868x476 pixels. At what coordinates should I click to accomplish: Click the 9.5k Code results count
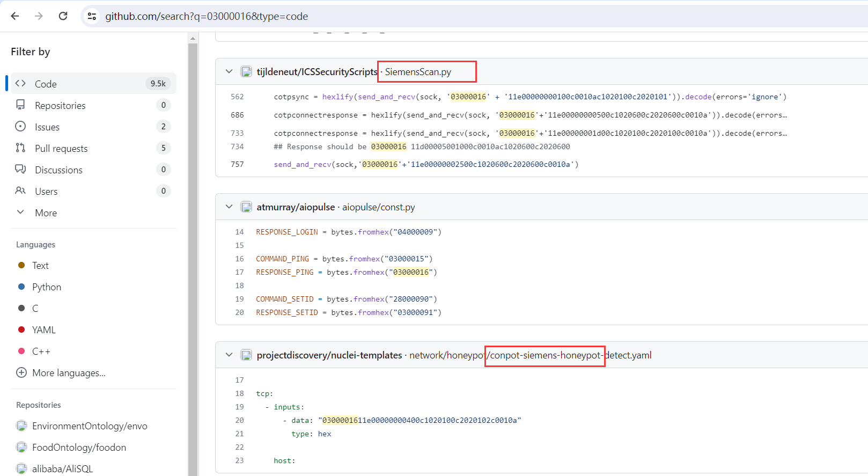pos(158,84)
